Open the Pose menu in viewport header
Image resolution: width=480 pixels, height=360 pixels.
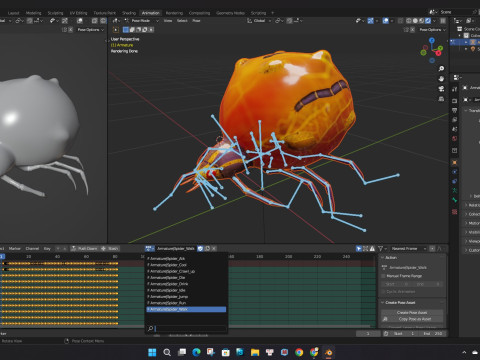pos(196,21)
